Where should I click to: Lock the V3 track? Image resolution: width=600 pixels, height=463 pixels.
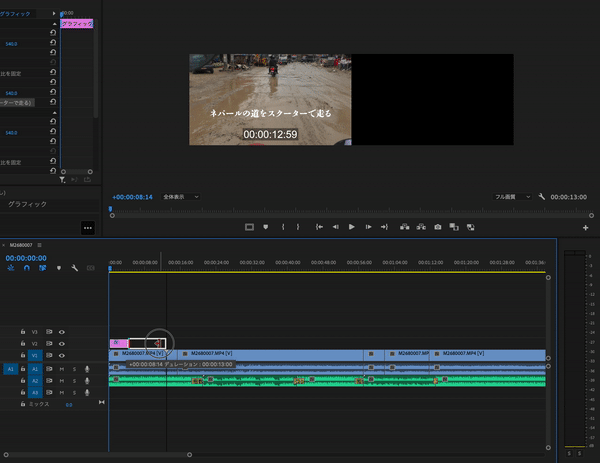tap(23, 331)
